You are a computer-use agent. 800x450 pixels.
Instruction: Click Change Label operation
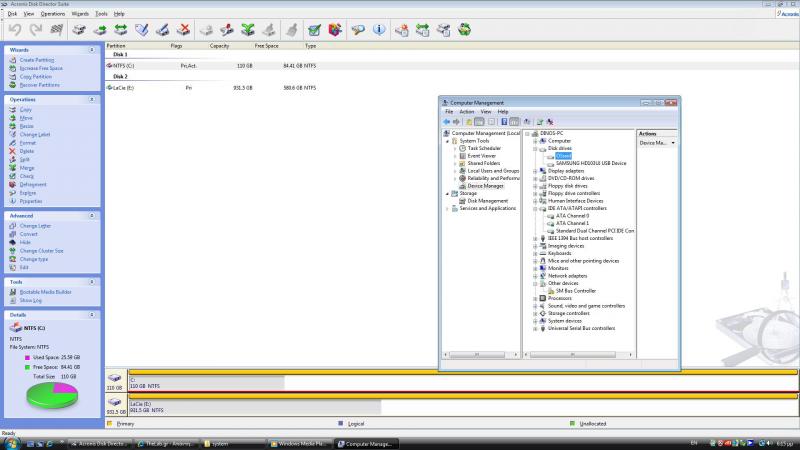point(35,135)
